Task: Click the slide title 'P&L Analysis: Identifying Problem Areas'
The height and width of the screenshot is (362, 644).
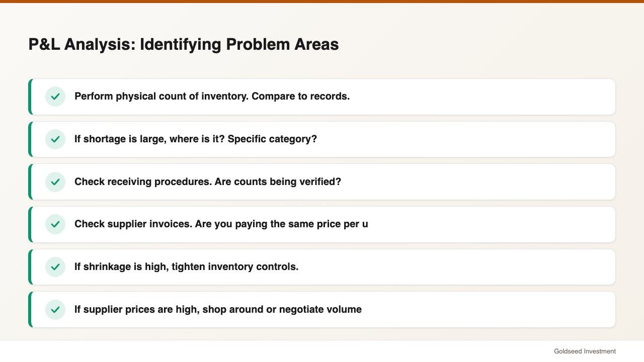Action: pyautogui.click(x=184, y=44)
